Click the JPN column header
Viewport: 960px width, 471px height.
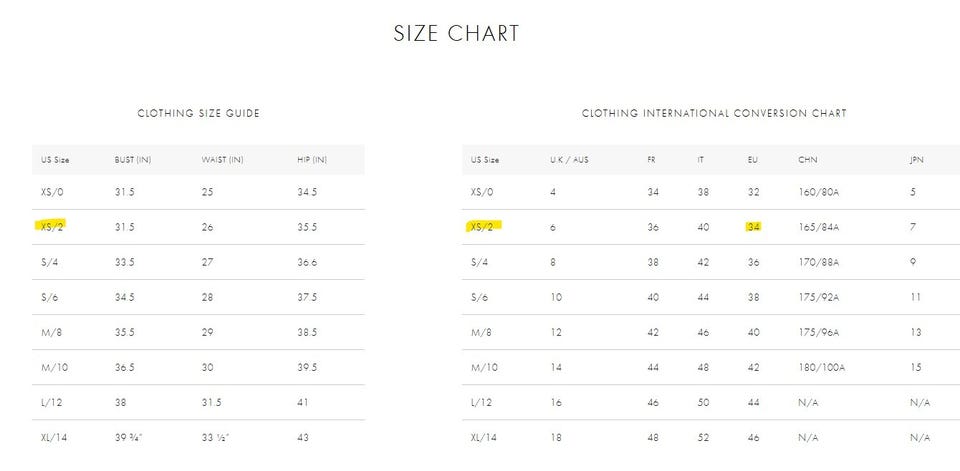point(916,160)
